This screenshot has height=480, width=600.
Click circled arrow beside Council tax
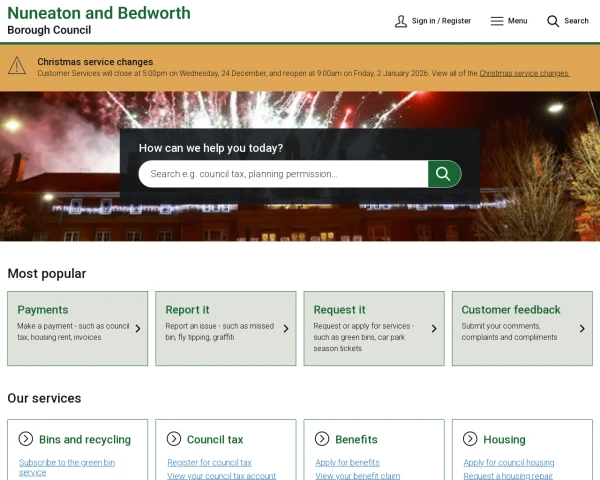(x=174, y=439)
